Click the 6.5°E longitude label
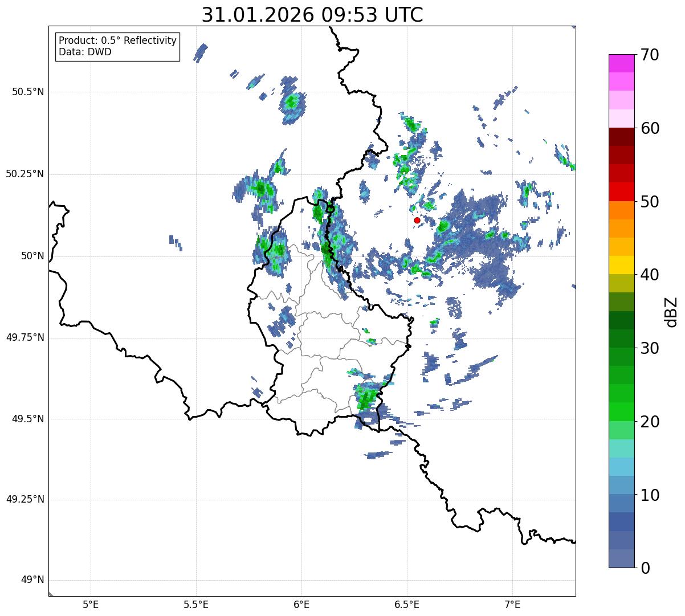 tap(407, 604)
